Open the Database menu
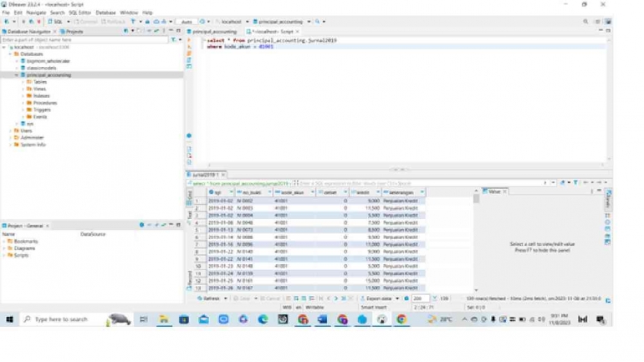Viewport: 644px width, 362px height. tap(105, 13)
